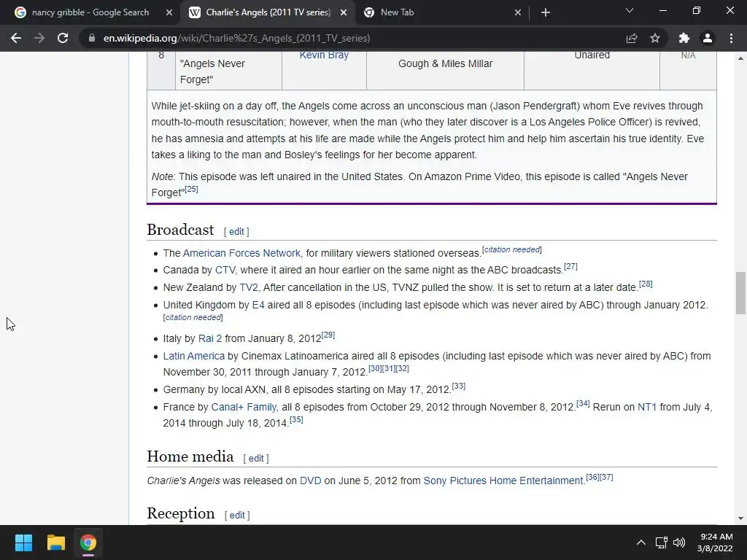Open the Rai 2 link
This screenshot has width=747, height=560.
pyautogui.click(x=210, y=338)
